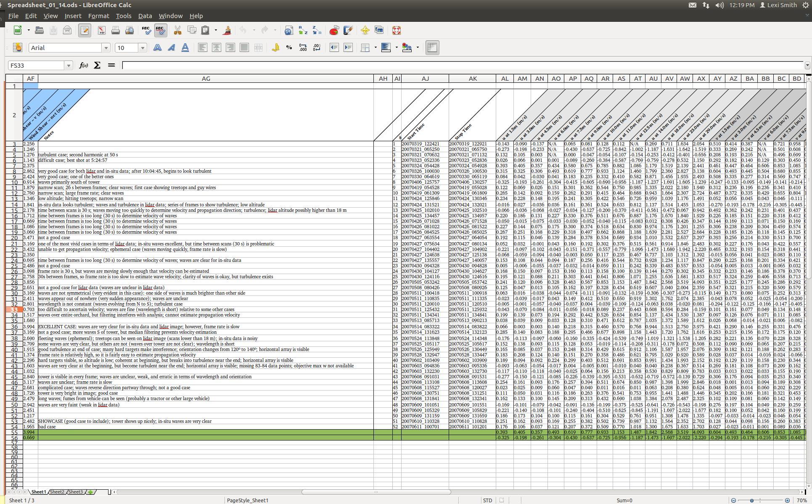The height and width of the screenshot is (504, 812).
Task: Open Background Color dropdown arrow
Action: pos(397,47)
